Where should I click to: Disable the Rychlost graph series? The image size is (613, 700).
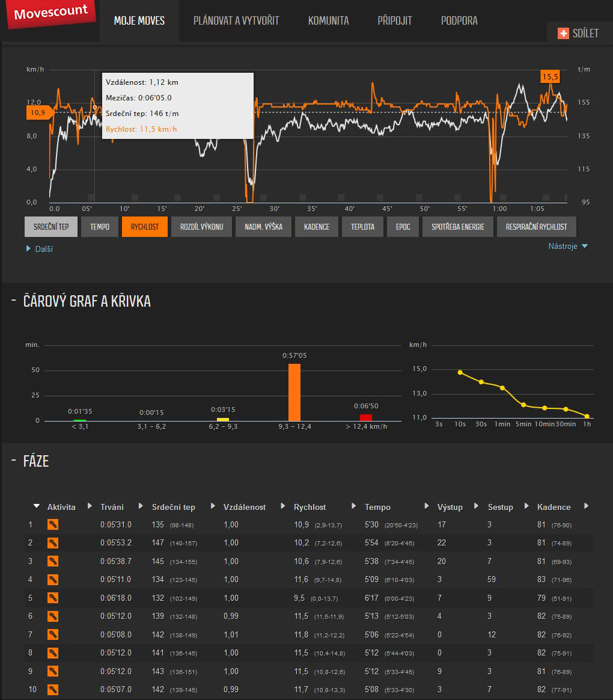[x=144, y=227]
